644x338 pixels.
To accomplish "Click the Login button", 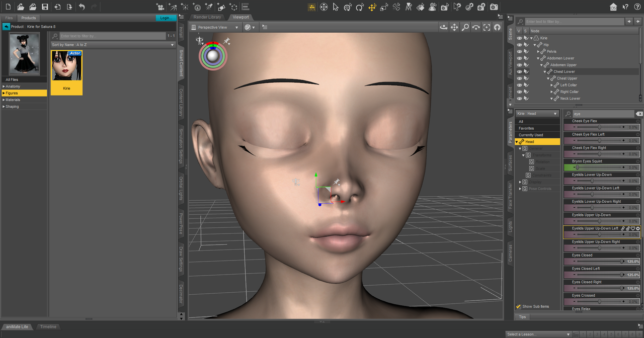I will 165,18.
